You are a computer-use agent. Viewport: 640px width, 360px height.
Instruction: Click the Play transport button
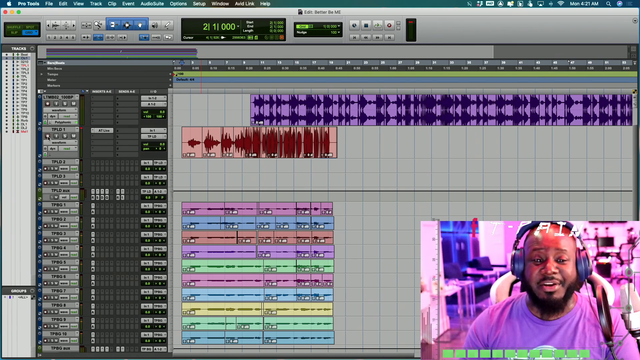[378, 25]
